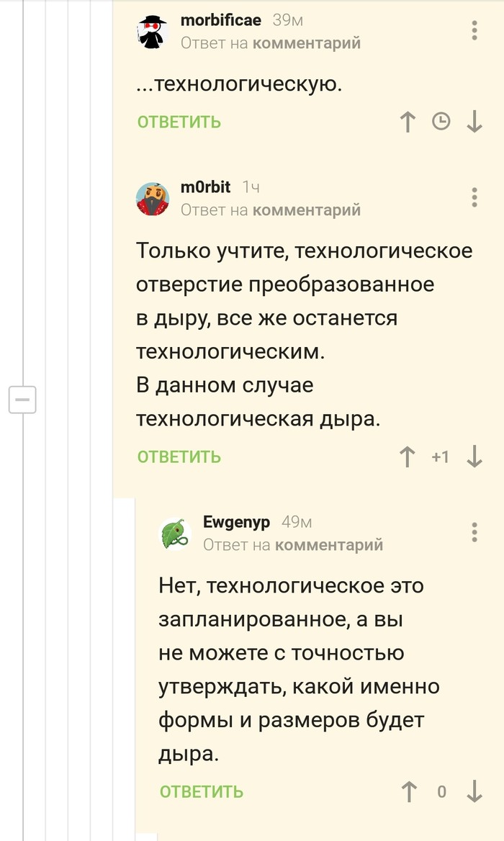
Task: Upvote Ewgenyp's comment
Action: click(408, 792)
